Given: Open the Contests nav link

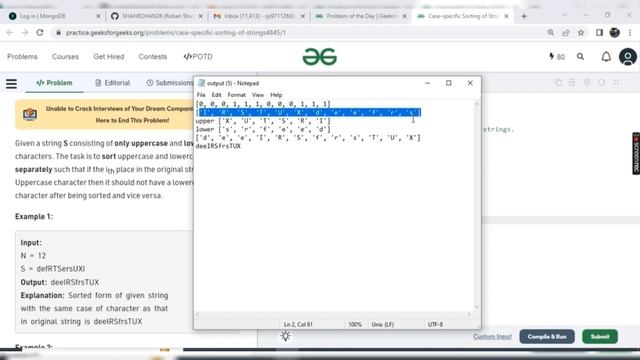Looking at the screenshot, I should (x=153, y=56).
